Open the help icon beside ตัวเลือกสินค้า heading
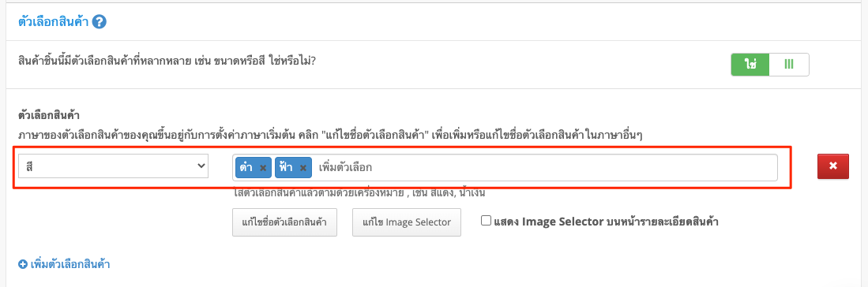868x287 pixels. (99, 22)
